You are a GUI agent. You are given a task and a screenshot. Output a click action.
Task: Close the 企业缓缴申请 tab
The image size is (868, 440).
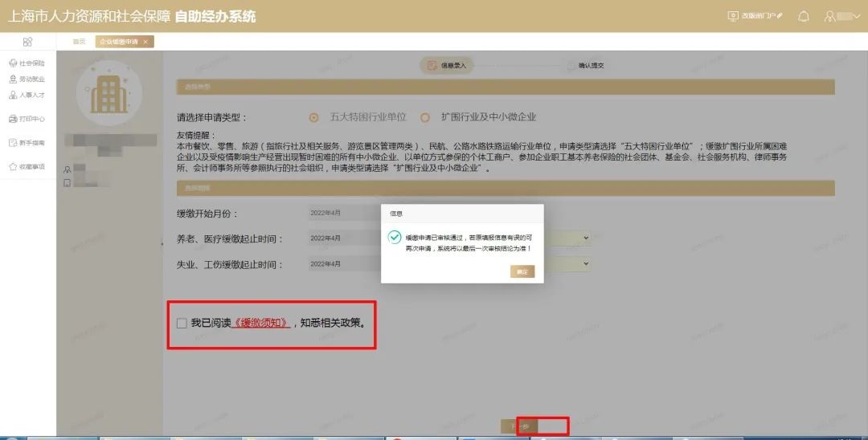(x=145, y=42)
